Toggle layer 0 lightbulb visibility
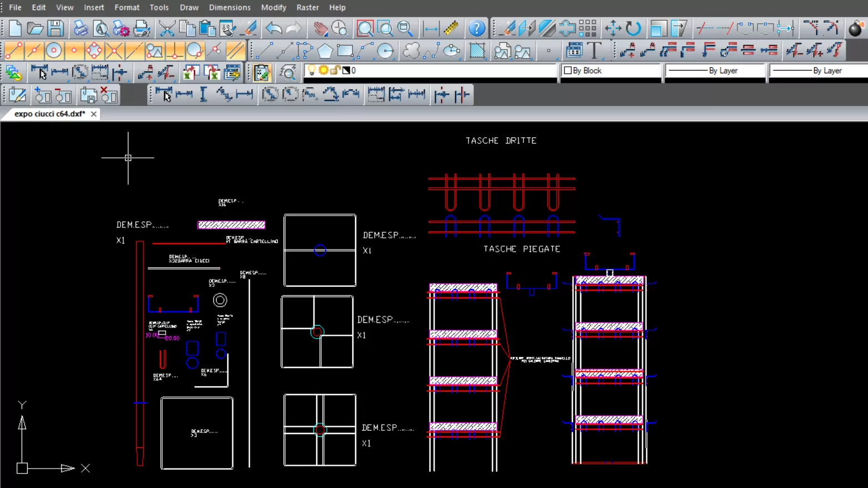This screenshot has width=868, height=488. coord(312,71)
